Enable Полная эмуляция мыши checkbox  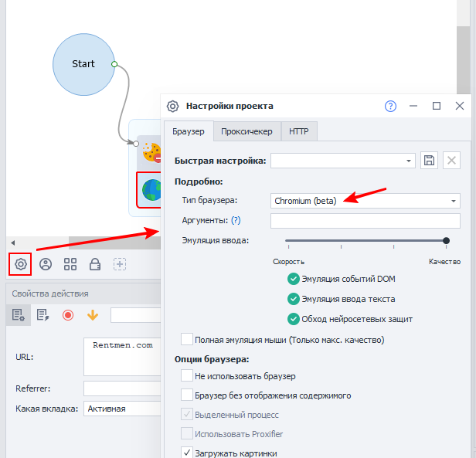[187, 339]
